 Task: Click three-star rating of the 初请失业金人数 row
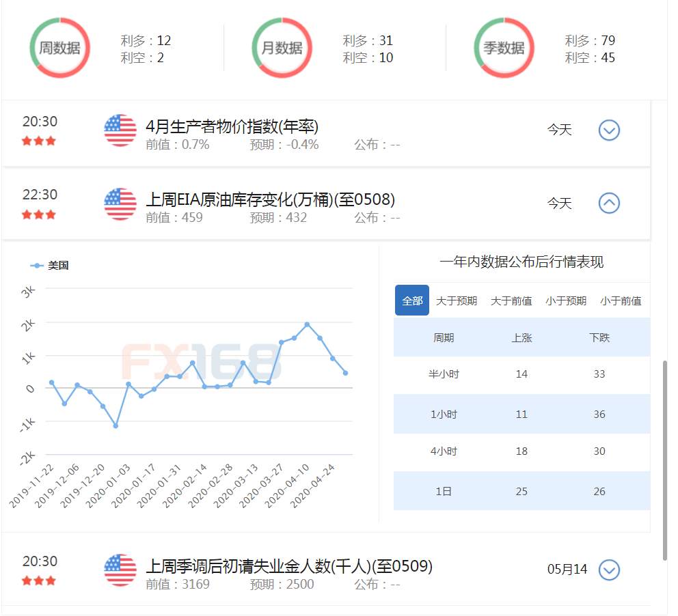click(x=39, y=580)
